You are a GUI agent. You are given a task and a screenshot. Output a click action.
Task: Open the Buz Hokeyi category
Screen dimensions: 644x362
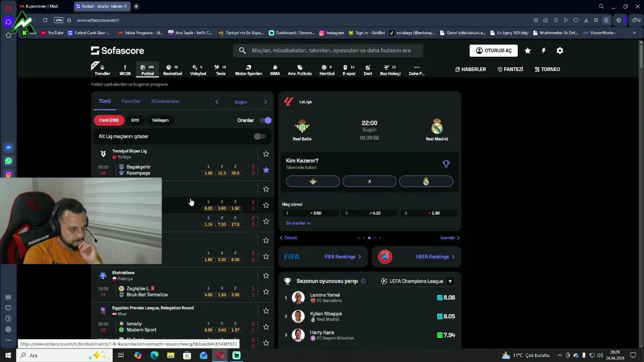[x=390, y=70]
